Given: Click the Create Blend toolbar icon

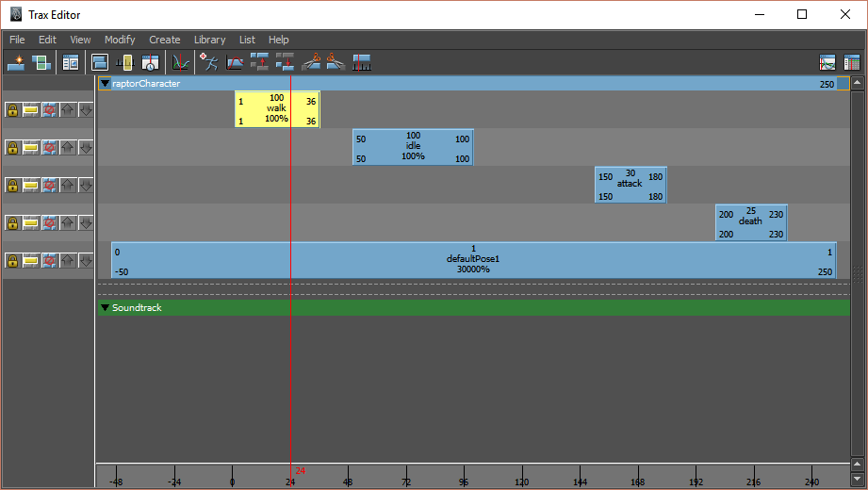Looking at the screenshot, I should [41, 63].
